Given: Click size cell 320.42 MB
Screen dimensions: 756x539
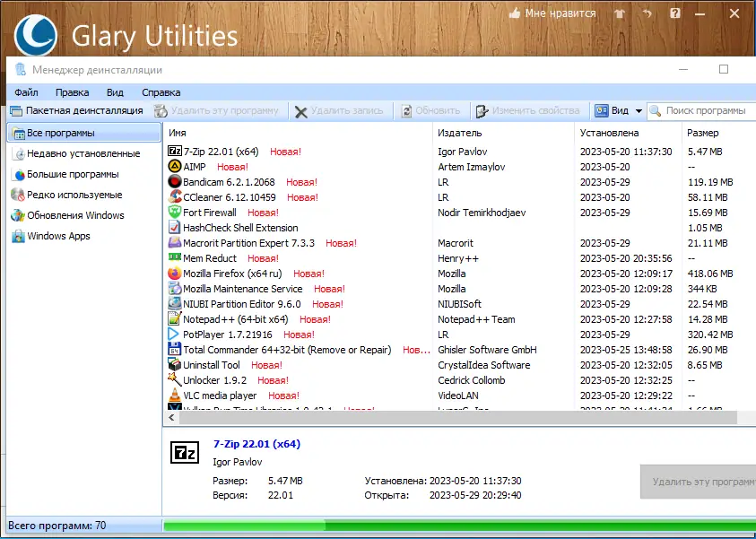Looking at the screenshot, I should [710, 335].
